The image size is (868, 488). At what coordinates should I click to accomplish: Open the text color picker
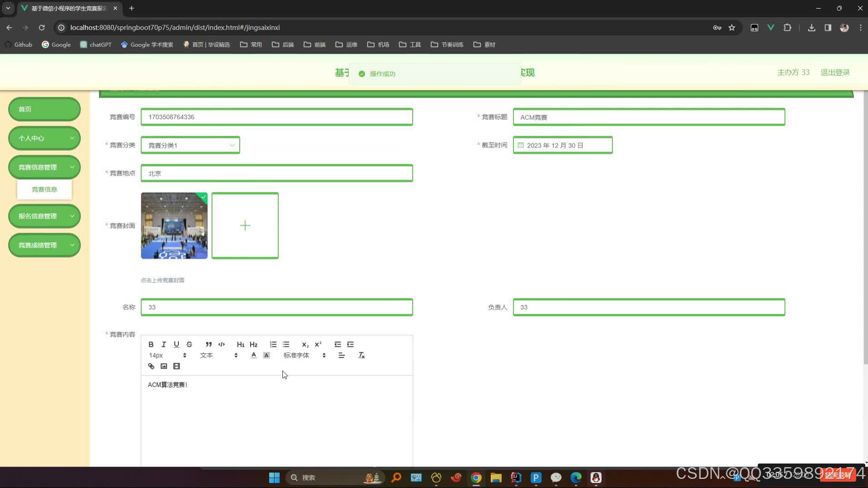tap(253, 355)
